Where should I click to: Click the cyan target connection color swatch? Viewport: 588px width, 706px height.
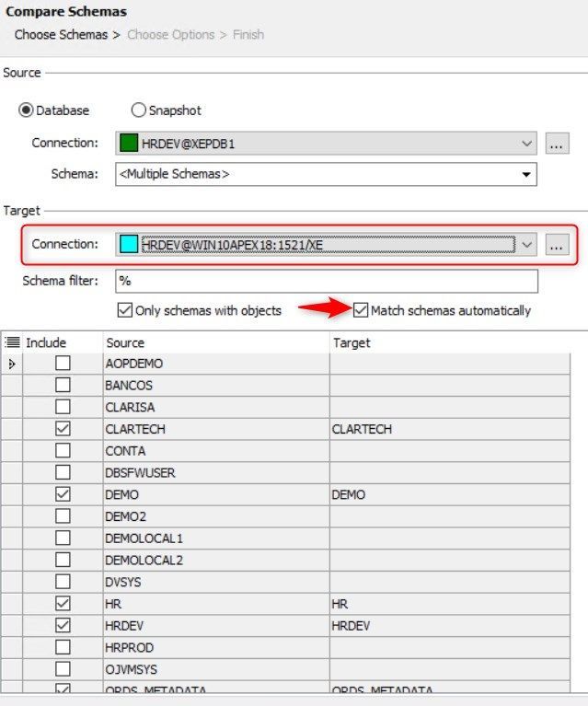coord(129,245)
